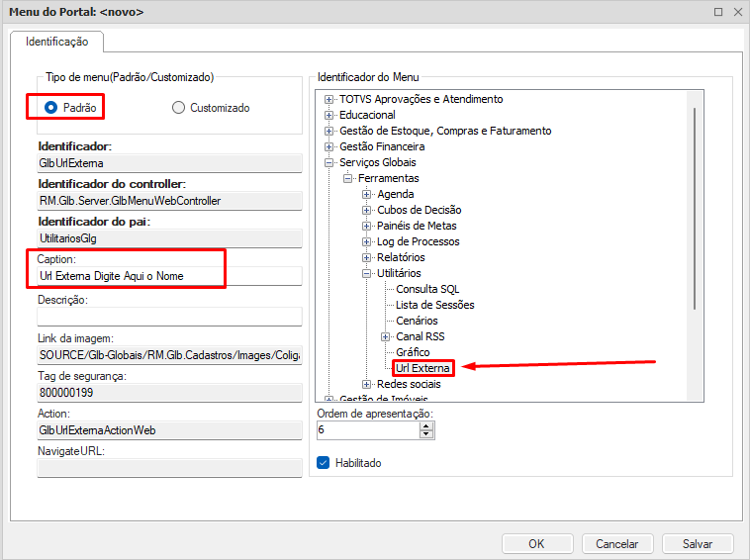
Task: Collapse the Ferramentas node
Action: [347, 178]
